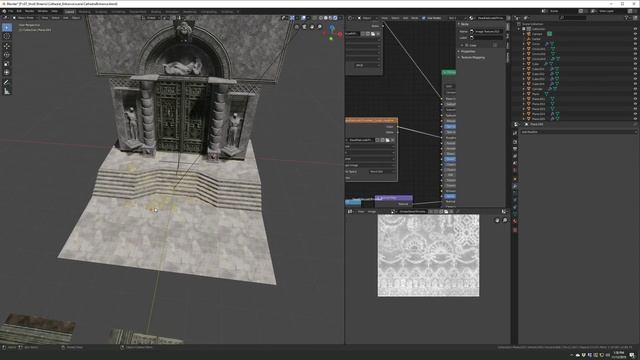Switch to the UV Editing workspace tab

click(118, 12)
